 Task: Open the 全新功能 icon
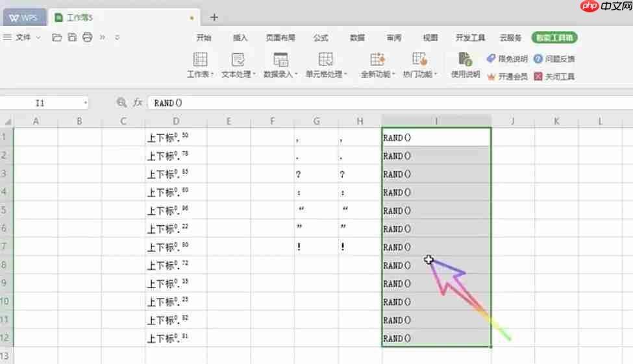click(x=377, y=59)
